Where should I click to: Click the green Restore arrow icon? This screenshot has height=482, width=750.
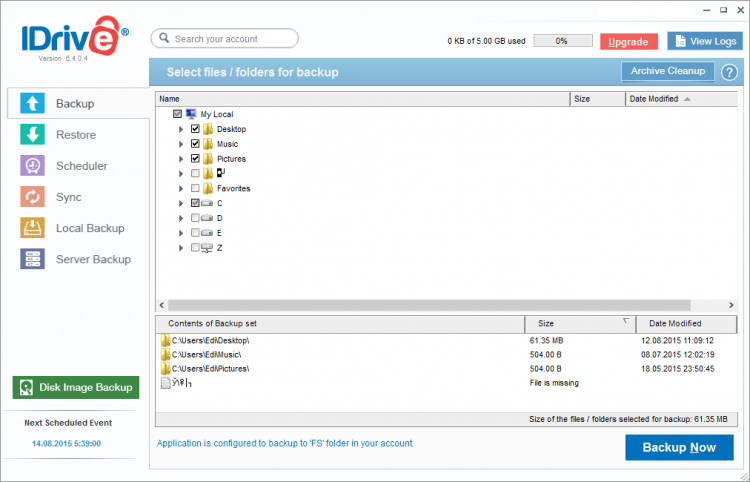click(x=33, y=134)
